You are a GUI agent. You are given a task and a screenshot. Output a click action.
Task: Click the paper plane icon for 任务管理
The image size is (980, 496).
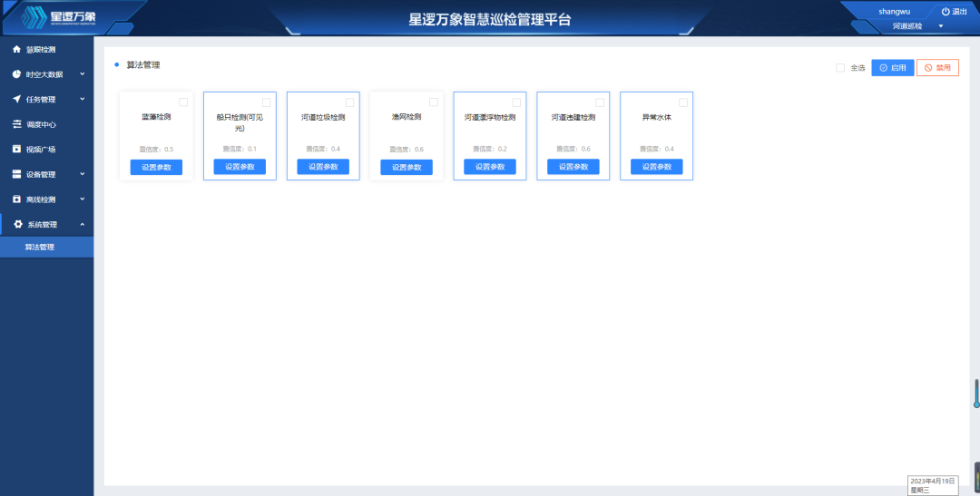click(x=16, y=99)
